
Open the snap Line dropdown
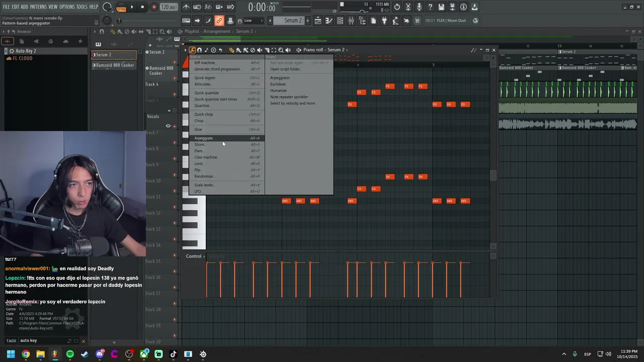[x=254, y=21]
